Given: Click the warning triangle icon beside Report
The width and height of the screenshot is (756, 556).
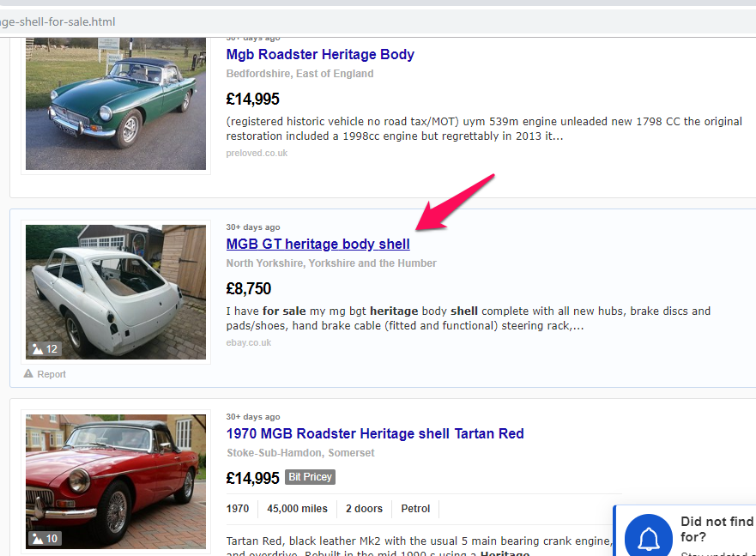Looking at the screenshot, I should click(28, 374).
